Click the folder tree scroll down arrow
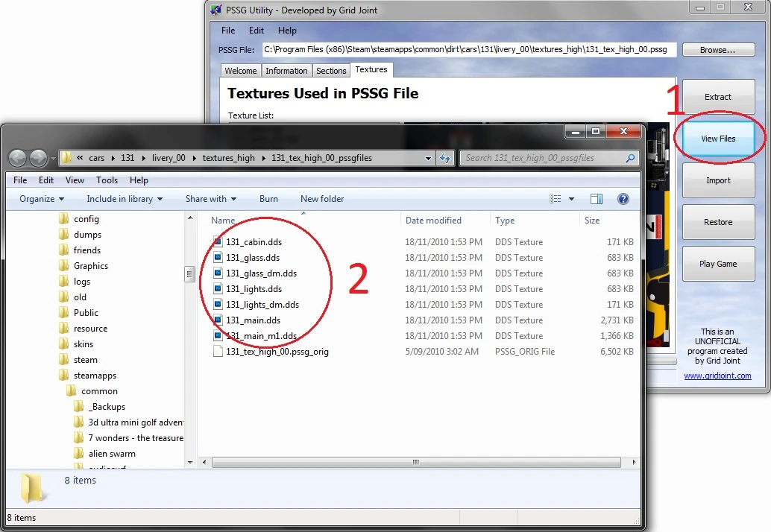The height and width of the screenshot is (532, 771). point(190,462)
